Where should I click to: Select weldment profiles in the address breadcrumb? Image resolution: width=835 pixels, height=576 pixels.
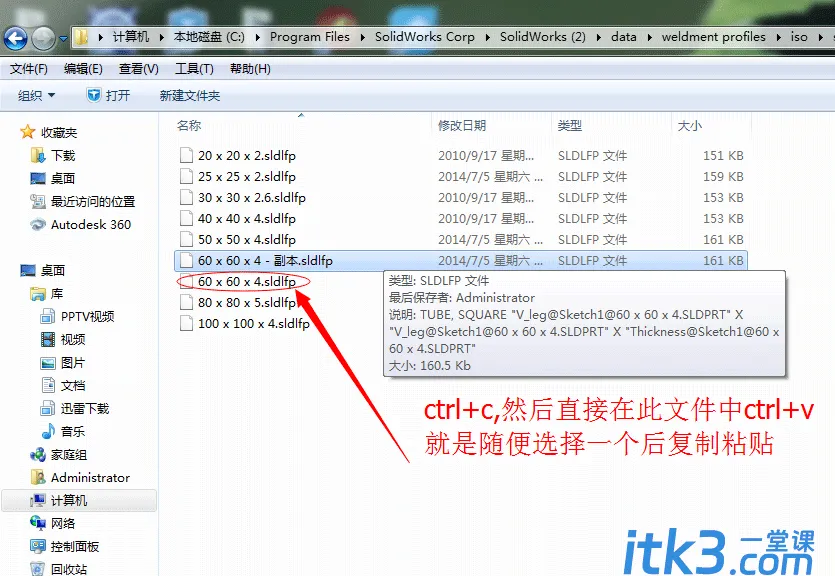pos(714,37)
